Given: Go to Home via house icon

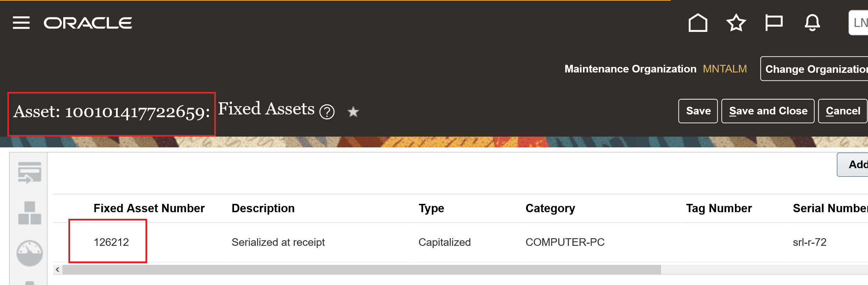Looking at the screenshot, I should 698,23.
